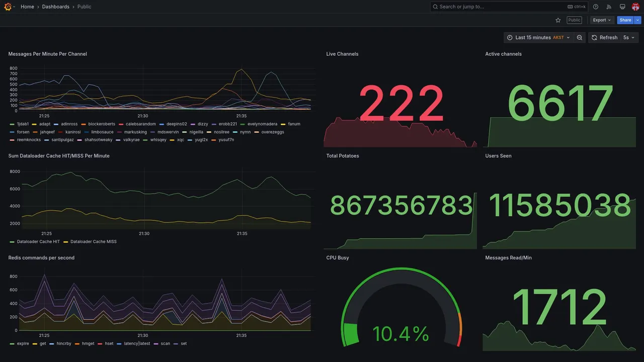Zoom out time range magnifier icon
Viewport: 644px width, 362px height.
[580, 38]
